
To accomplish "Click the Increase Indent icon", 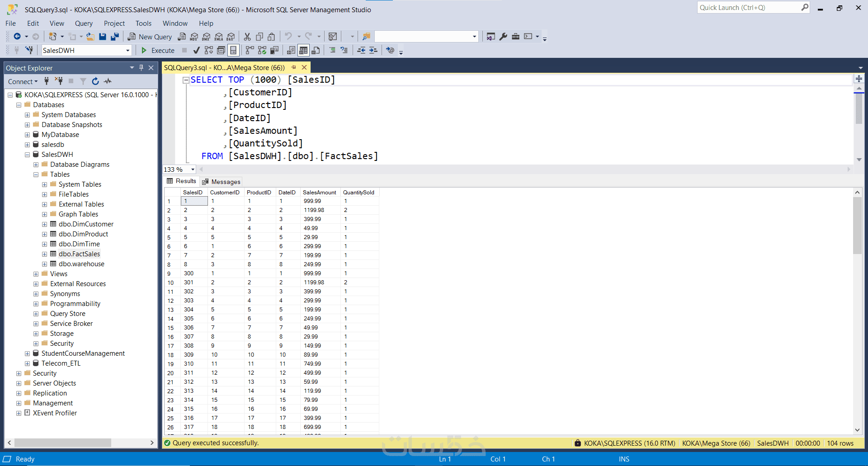I will pos(373,50).
